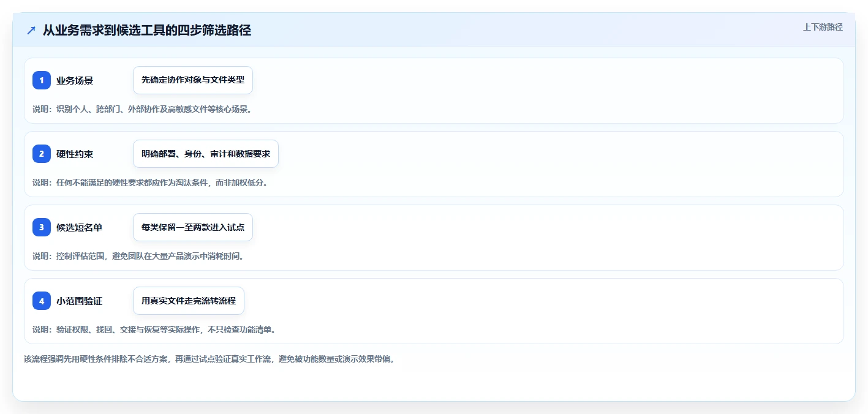Click the 业务场景 step label
The width and height of the screenshot is (868, 414).
75,80
